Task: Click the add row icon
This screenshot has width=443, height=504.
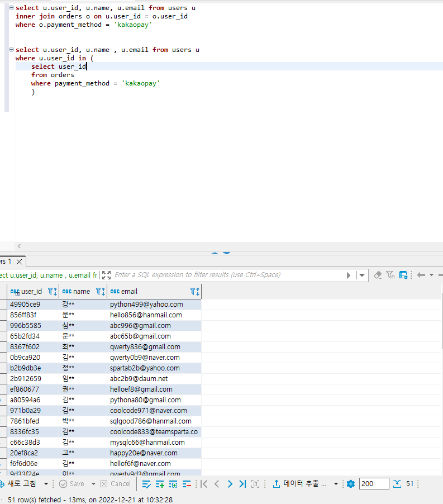Action: tap(160, 484)
